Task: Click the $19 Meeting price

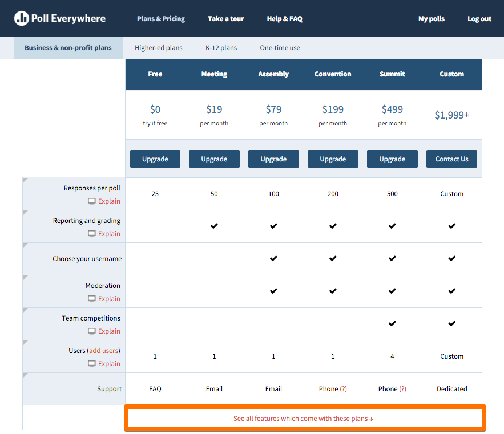Action: (x=214, y=109)
